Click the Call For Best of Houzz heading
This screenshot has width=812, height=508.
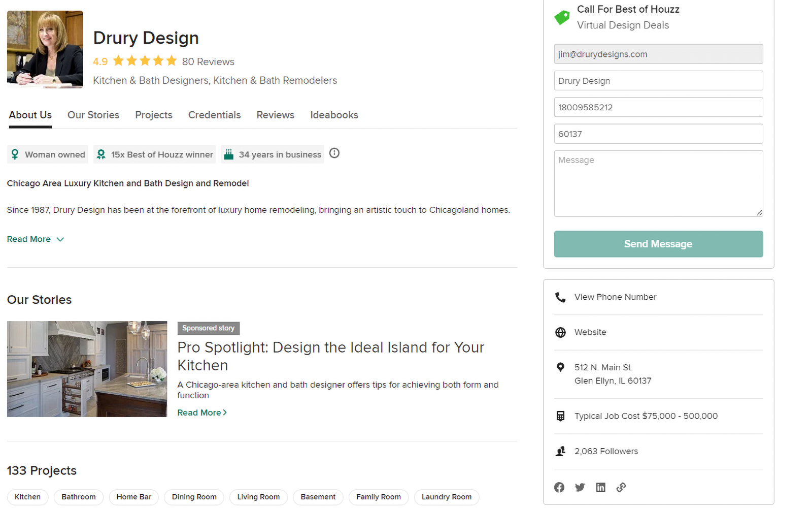(x=628, y=9)
